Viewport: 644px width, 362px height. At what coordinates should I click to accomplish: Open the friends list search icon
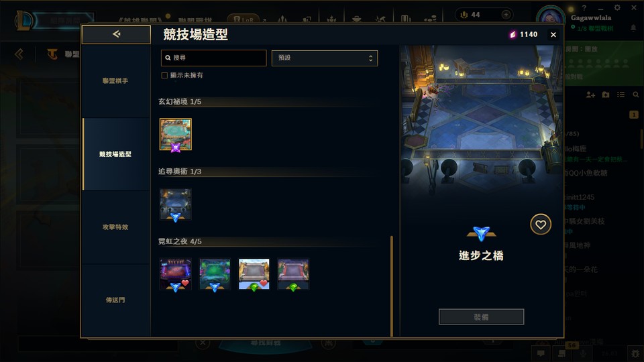click(636, 95)
